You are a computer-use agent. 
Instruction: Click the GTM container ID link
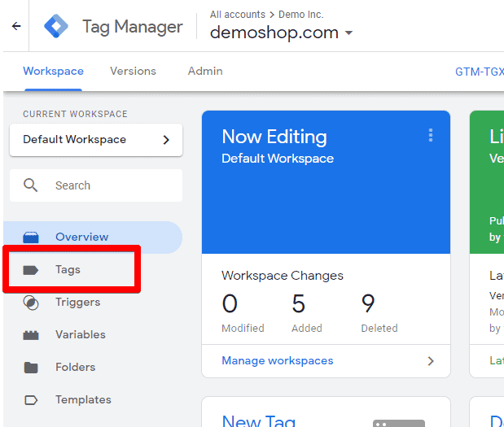[480, 72]
